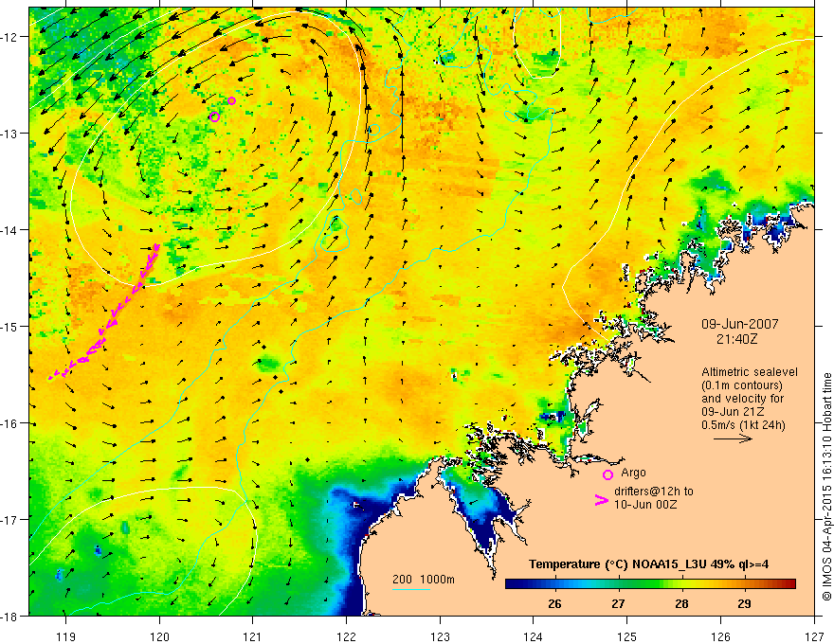The image size is (834, 644).
Task: Click the 'Temperature (°C) NOAA15_L3U' title
Action: pyautogui.click(x=617, y=564)
